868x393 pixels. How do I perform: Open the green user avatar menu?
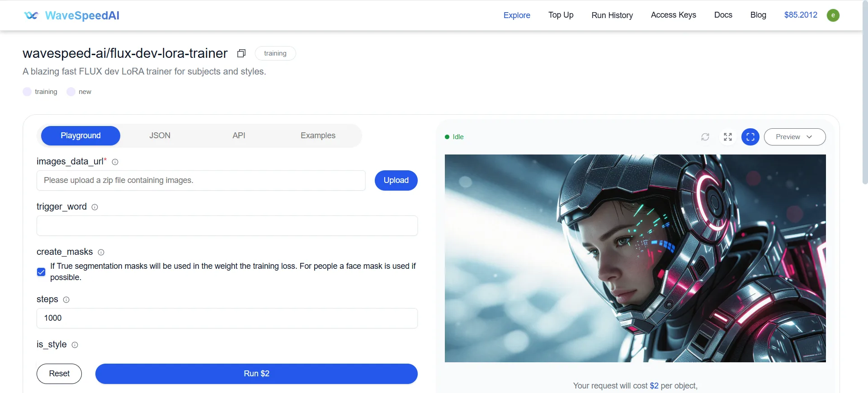point(833,15)
